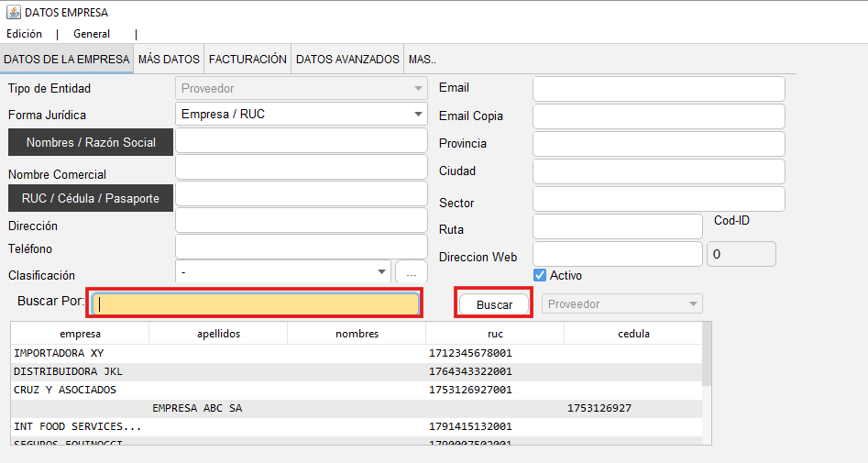Switch to the FACTURACIÓN tab

(247, 59)
